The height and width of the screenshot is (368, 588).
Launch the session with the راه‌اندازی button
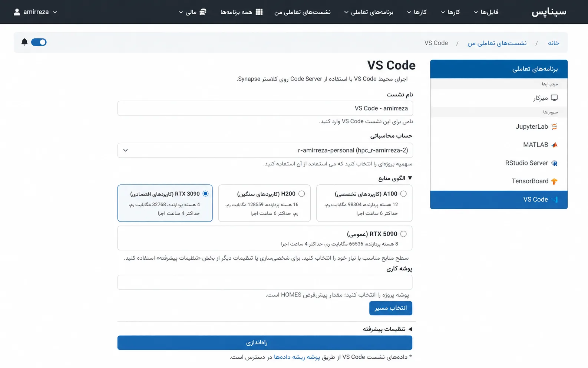coord(265,343)
